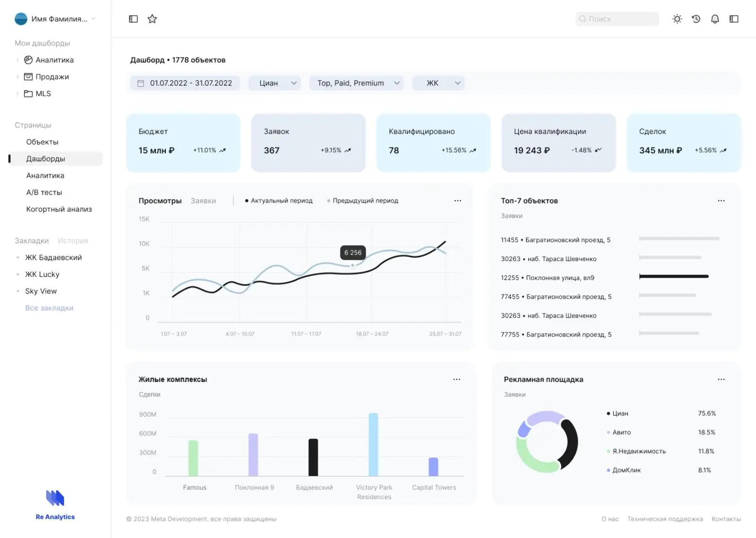Viewport: 756px width, 538px height.
Task: Click the Заявок summary card
Action: tap(308, 142)
